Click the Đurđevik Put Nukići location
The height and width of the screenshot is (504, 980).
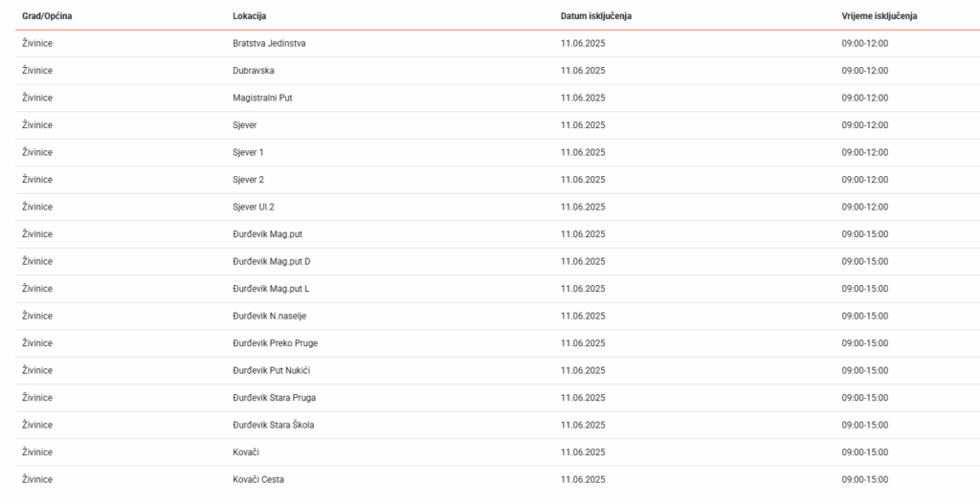point(271,370)
